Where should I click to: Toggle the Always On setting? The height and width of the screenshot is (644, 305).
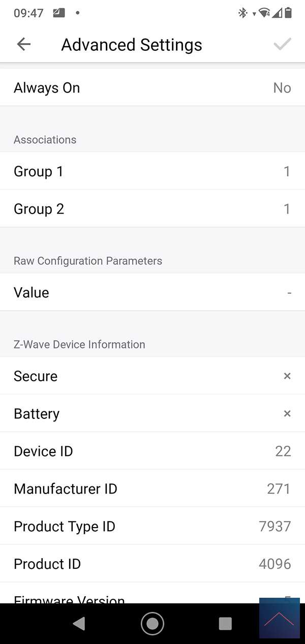coord(152,88)
